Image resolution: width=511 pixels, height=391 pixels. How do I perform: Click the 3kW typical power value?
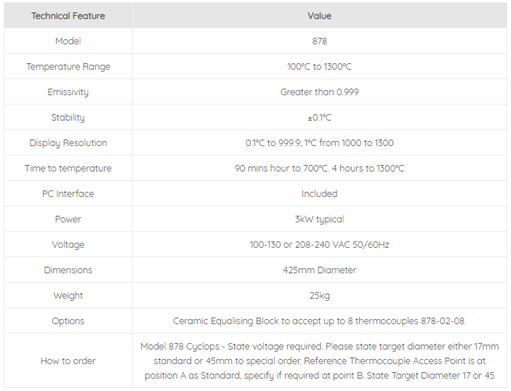pos(319,219)
